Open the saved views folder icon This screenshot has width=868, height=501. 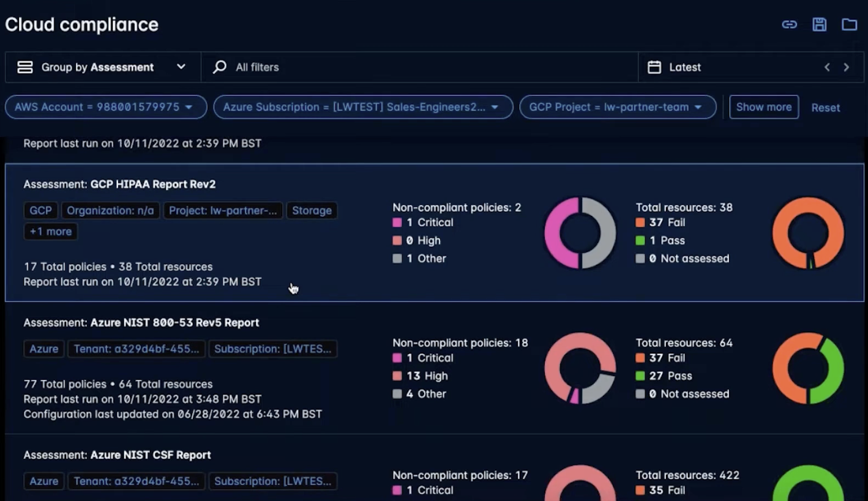[849, 24]
